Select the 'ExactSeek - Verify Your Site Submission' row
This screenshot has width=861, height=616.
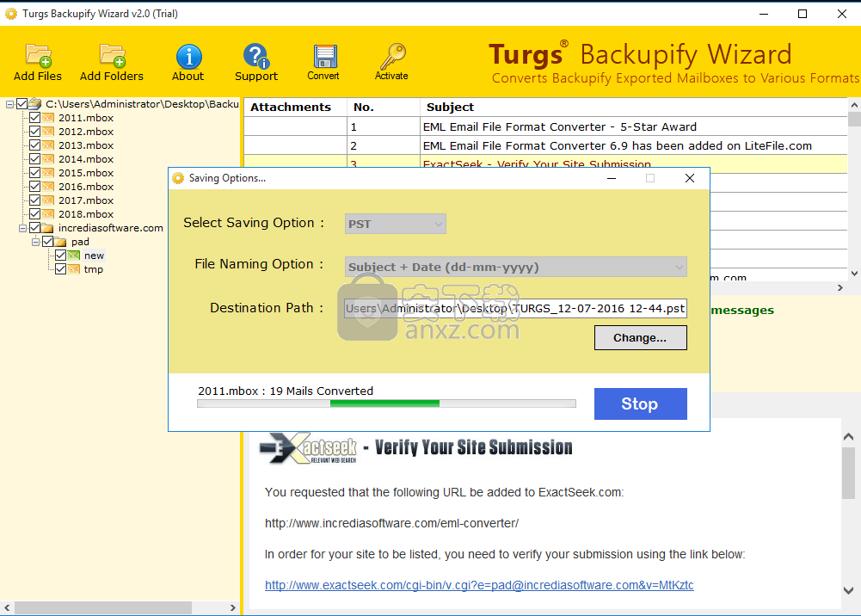[545, 162]
